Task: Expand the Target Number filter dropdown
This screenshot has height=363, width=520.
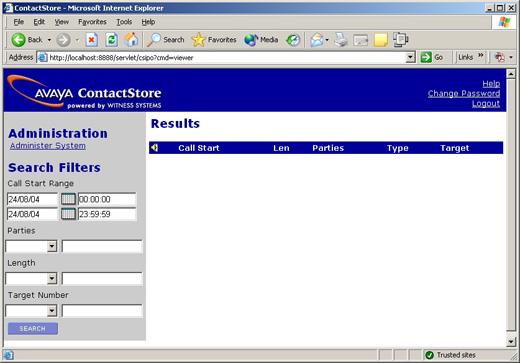Action: click(x=52, y=311)
